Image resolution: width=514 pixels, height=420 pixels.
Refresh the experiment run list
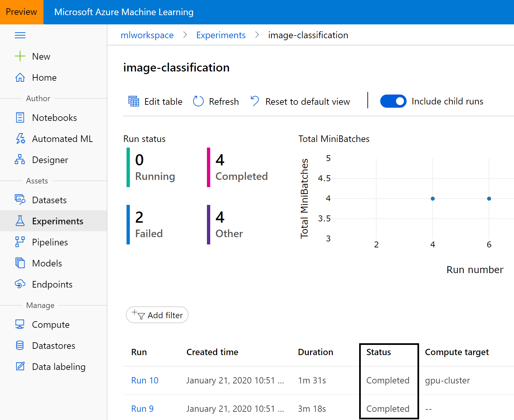tap(215, 101)
